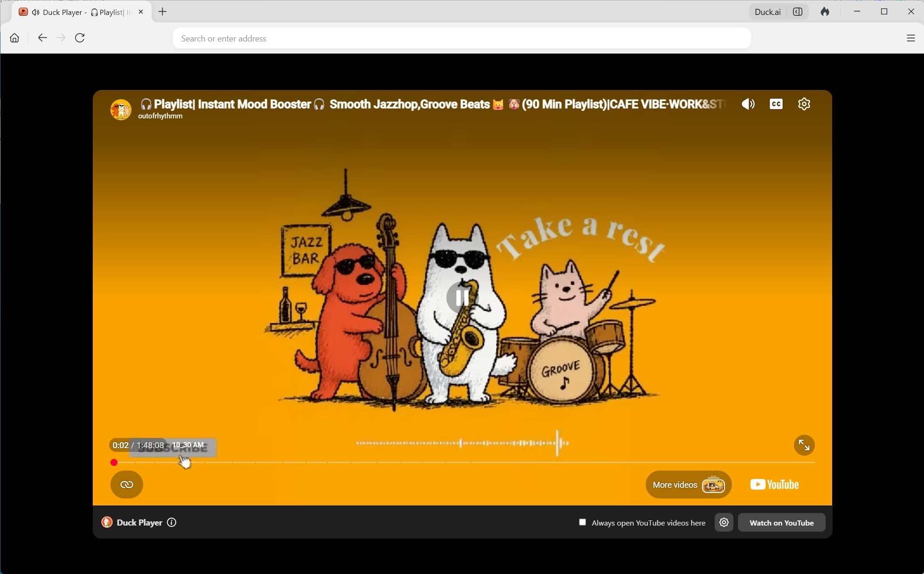Viewport: 924px width, 574px height.
Task: Open a new tab with plus button
Action: 162,12
